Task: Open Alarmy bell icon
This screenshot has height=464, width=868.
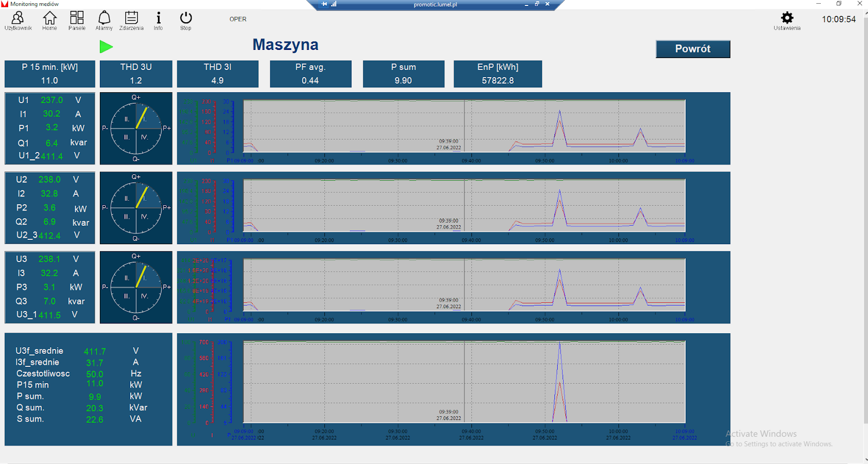Action: coord(104,20)
